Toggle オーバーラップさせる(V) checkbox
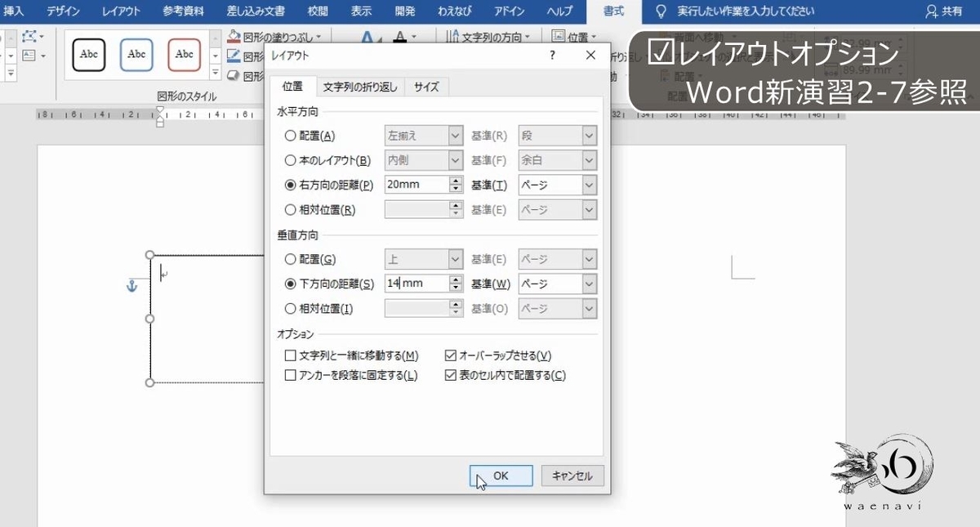The image size is (980, 527). coord(450,355)
